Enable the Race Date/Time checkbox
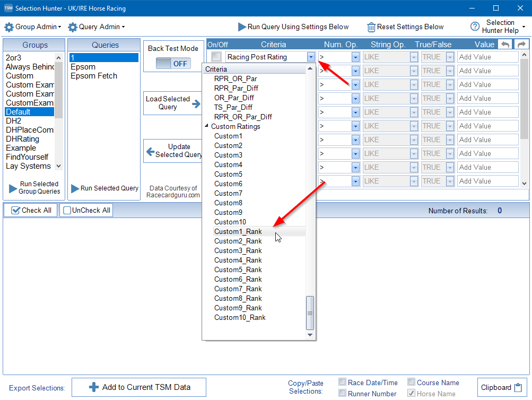The width and height of the screenshot is (532, 400). pos(343,382)
